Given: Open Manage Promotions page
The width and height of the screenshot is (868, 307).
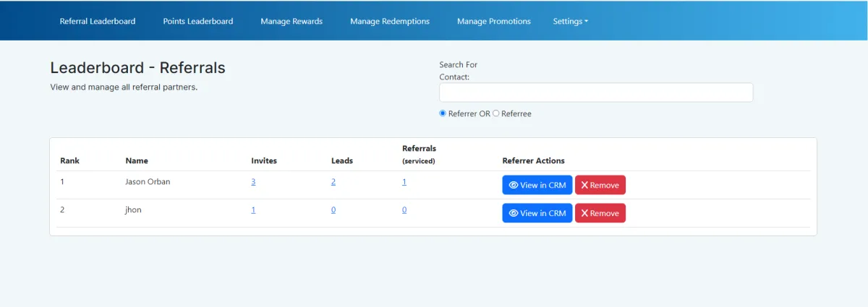Looking at the screenshot, I should coord(494,22).
